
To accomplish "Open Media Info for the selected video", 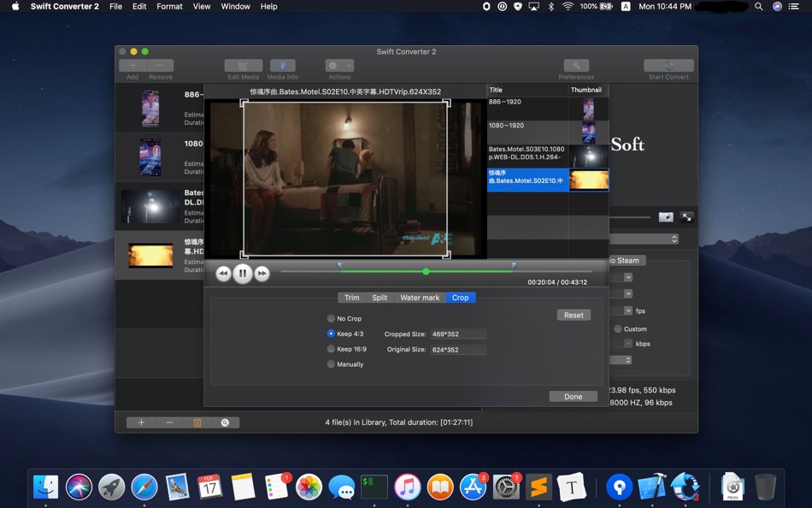I will (x=282, y=64).
